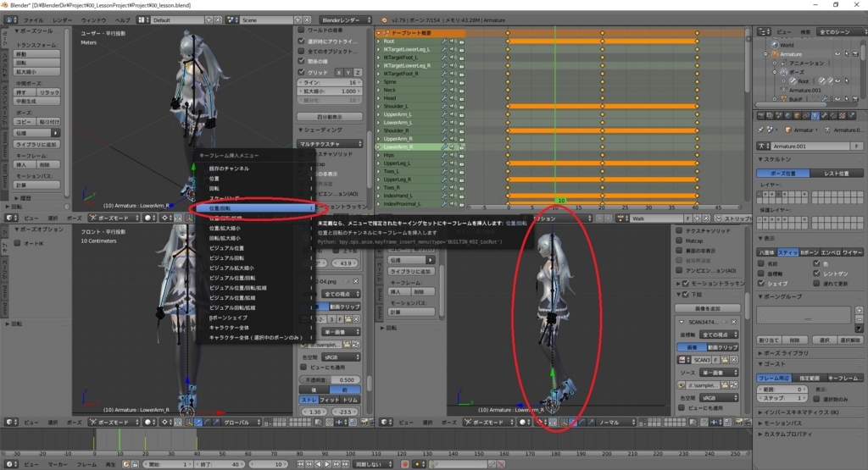Delete the Default screen layout with X icon
868x470 pixels.
pos(218,20)
